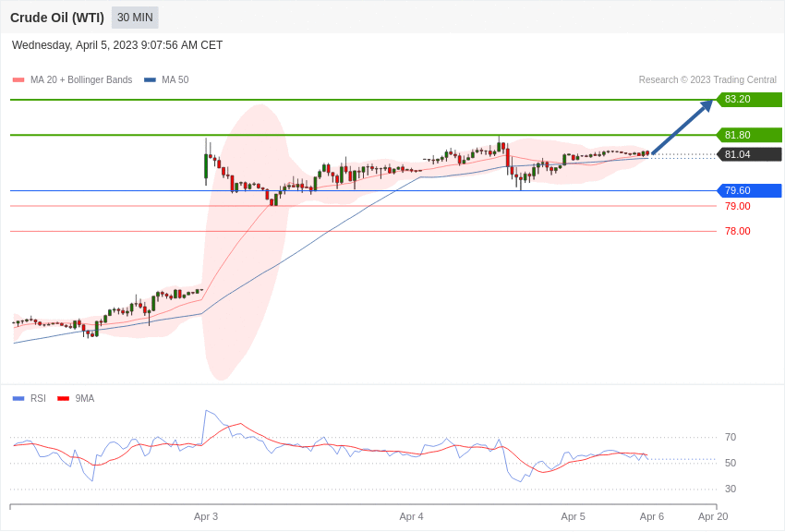Click the 79.00 pivot level label

coord(736,206)
